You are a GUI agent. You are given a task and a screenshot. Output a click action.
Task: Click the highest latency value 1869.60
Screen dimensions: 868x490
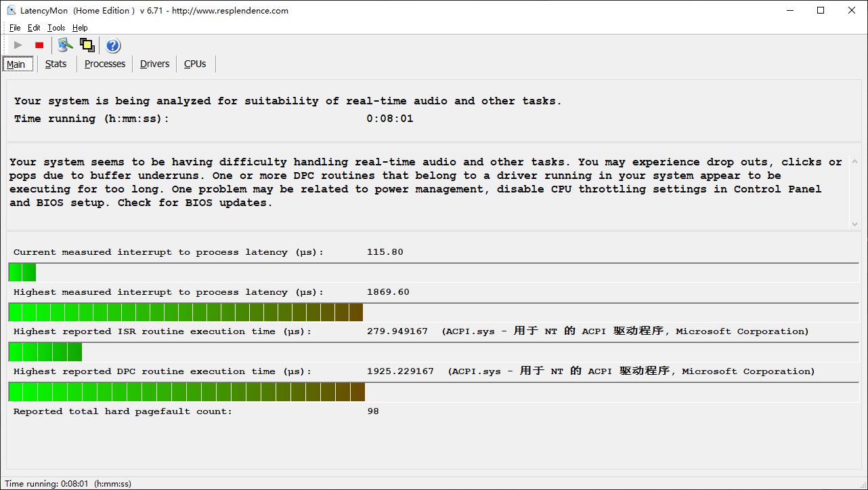point(388,292)
